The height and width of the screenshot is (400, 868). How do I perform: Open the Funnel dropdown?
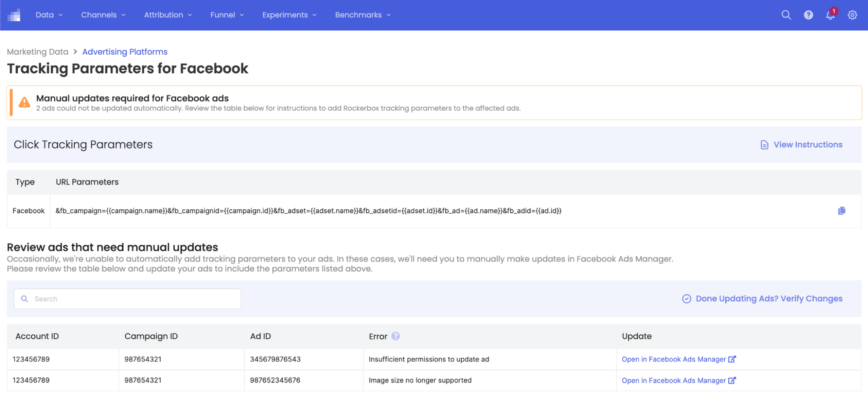tap(227, 15)
